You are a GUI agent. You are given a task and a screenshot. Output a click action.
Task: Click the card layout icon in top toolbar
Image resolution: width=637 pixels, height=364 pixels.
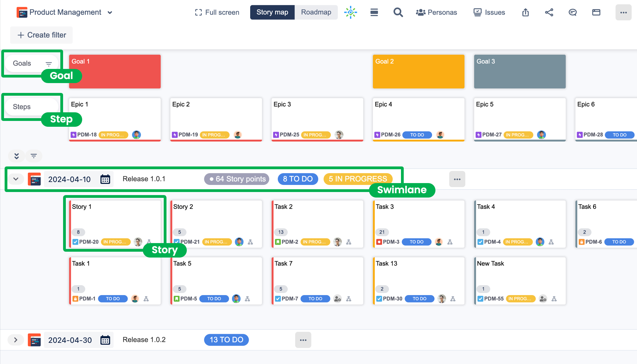(596, 12)
